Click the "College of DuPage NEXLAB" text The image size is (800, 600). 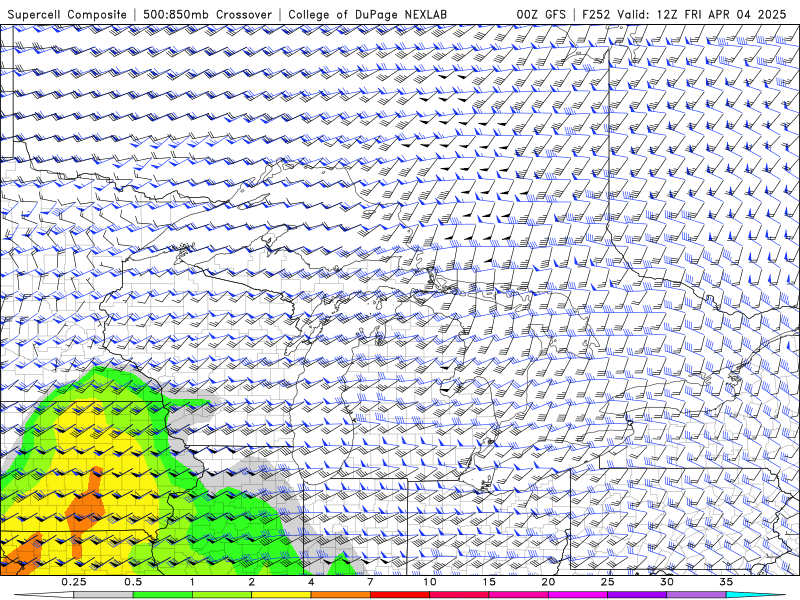click(x=367, y=14)
